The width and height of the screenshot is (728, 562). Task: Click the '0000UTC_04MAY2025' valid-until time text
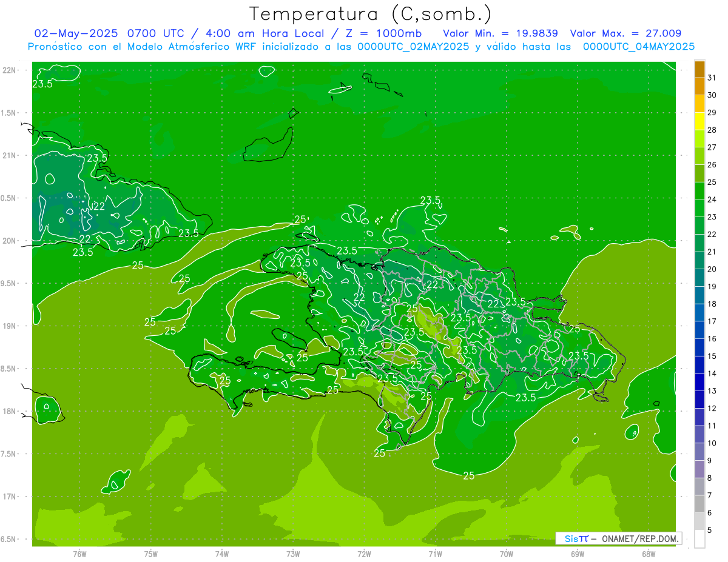click(638, 47)
